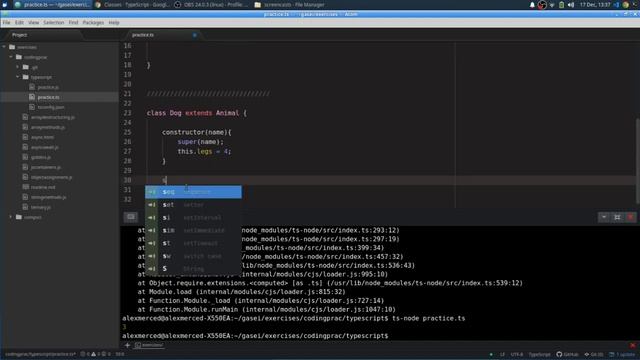Click the OBS icon in system tray
This screenshot has width=640, height=360.
(x=542, y=5)
